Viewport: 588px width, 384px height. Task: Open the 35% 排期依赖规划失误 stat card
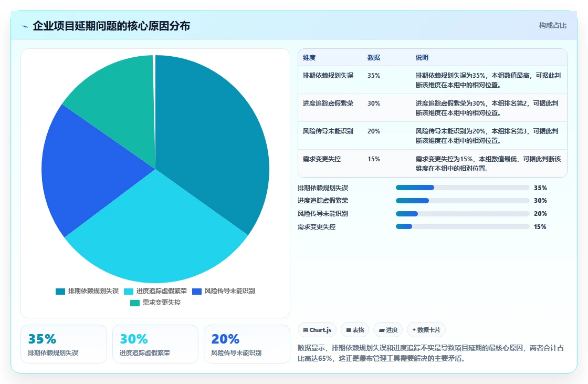64,344
